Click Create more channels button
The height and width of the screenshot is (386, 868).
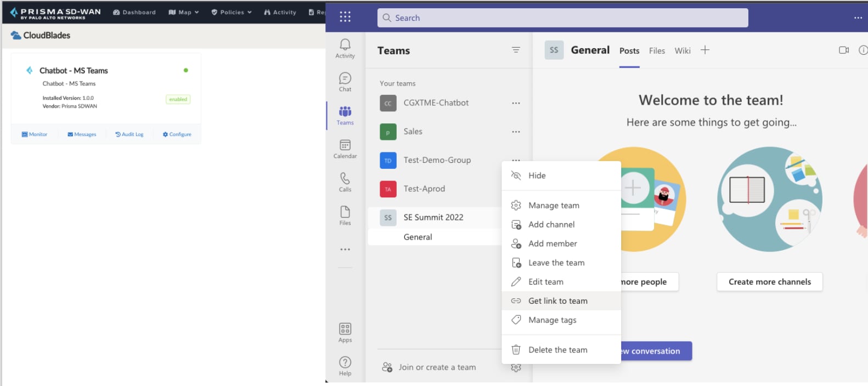(x=770, y=282)
